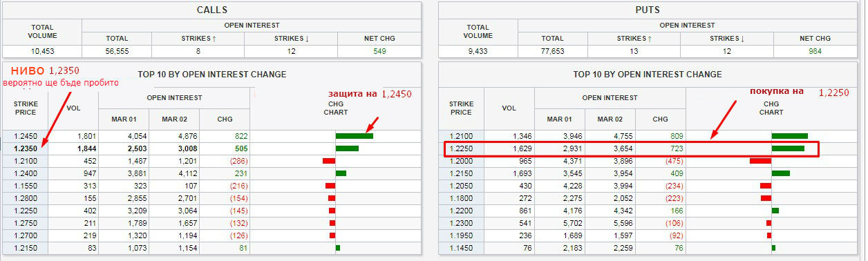Click the red change bar for Puts strike 1.2000
Viewport: 868px width, 261px height.
(760, 160)
